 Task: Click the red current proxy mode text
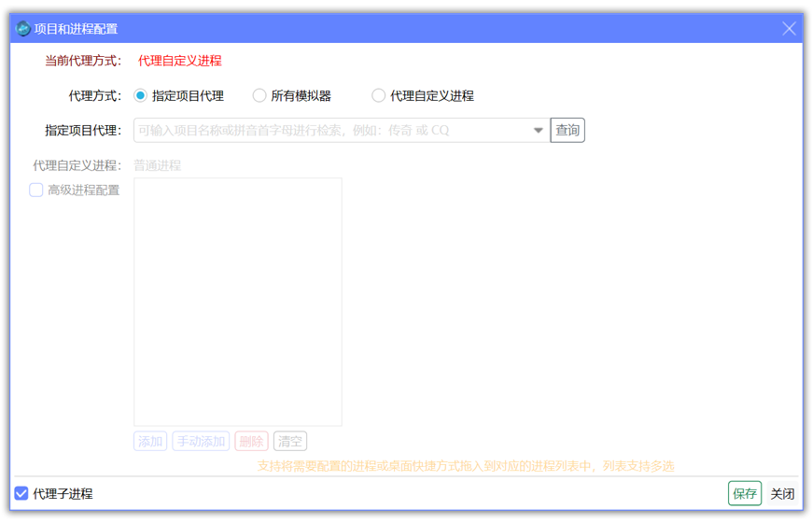click(180, 61)
